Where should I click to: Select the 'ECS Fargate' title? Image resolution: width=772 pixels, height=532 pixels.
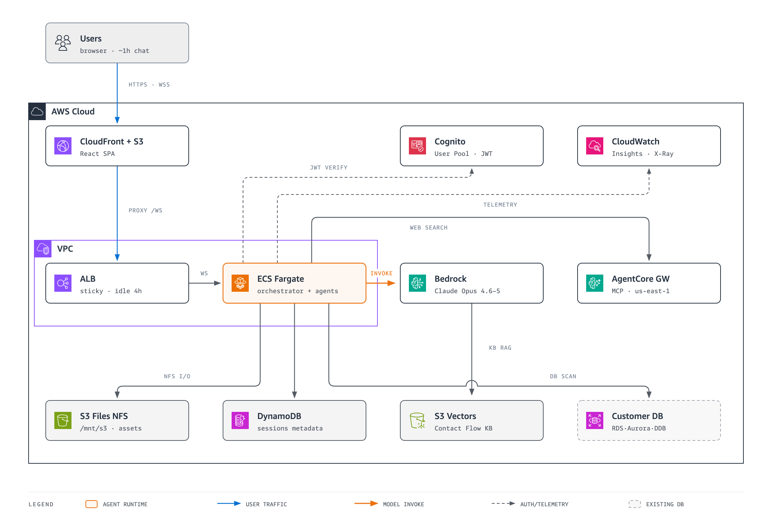281,279
